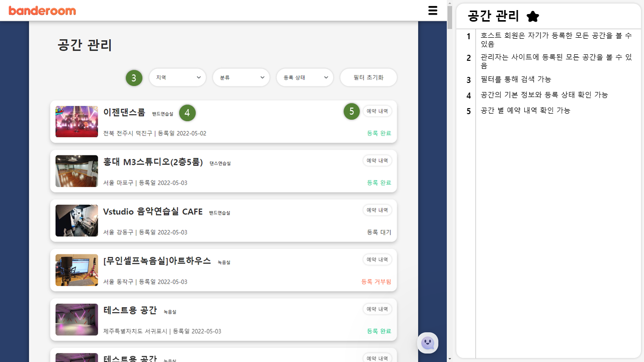The height and width of the screenshot is (362, 644).
Task: View 예약 내역 for 이젠댄스룸
Action: (x=377, y=111)
